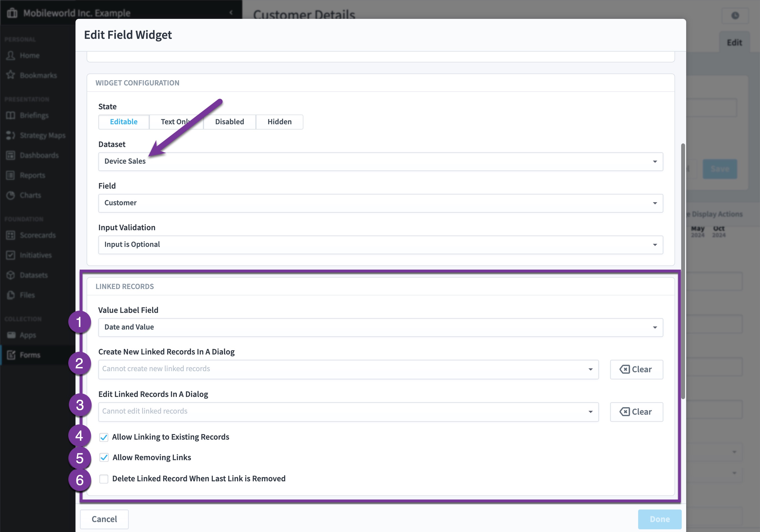
Task: Click the Bookmarks star icon
Action: [x=11, y=75]
